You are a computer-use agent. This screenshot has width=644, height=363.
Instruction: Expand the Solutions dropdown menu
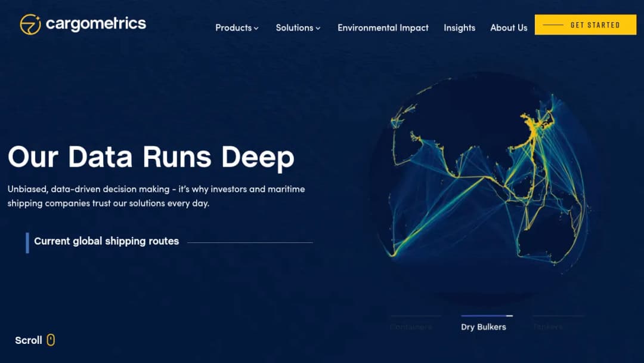[298, 28]
